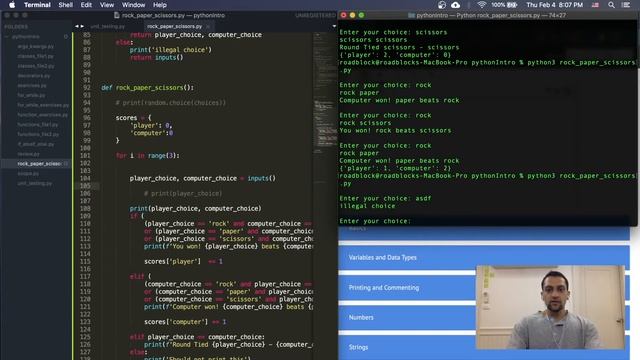640x360 pixels.
Task: Open functions_file2.py in the sidebar
Action: point(38,134)
